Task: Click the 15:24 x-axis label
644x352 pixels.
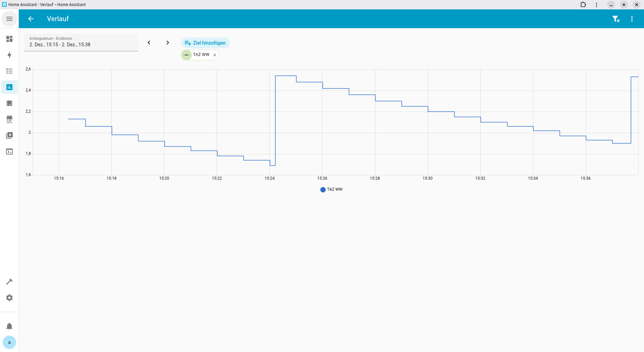Action: [x=270, y=178]
